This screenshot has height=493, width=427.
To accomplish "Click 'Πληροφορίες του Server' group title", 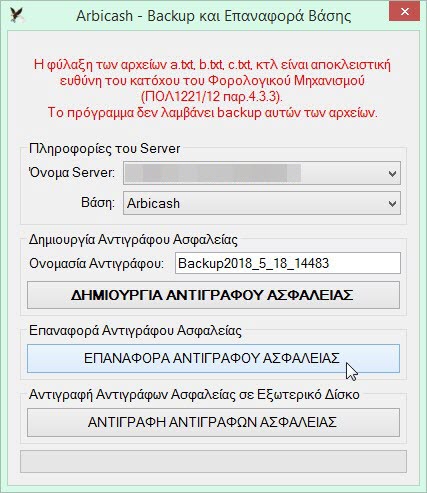I will [105, 149].
